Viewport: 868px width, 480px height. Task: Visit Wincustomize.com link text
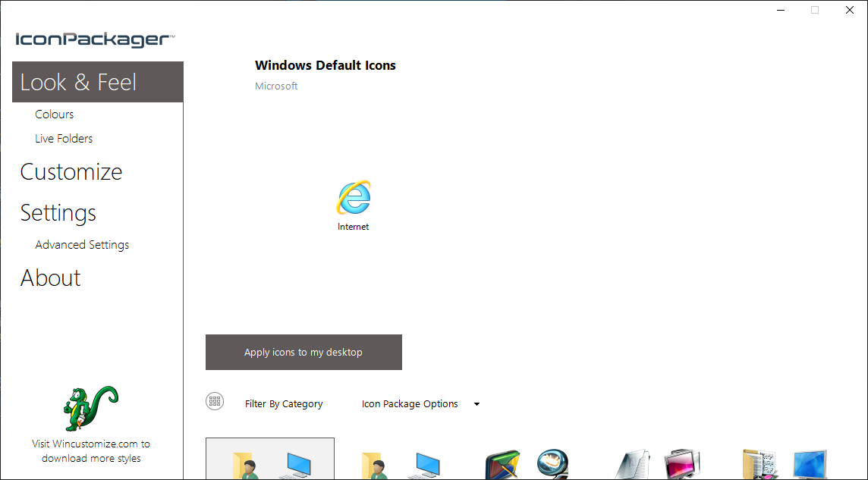pyautogui.click(x=91, y=451)
